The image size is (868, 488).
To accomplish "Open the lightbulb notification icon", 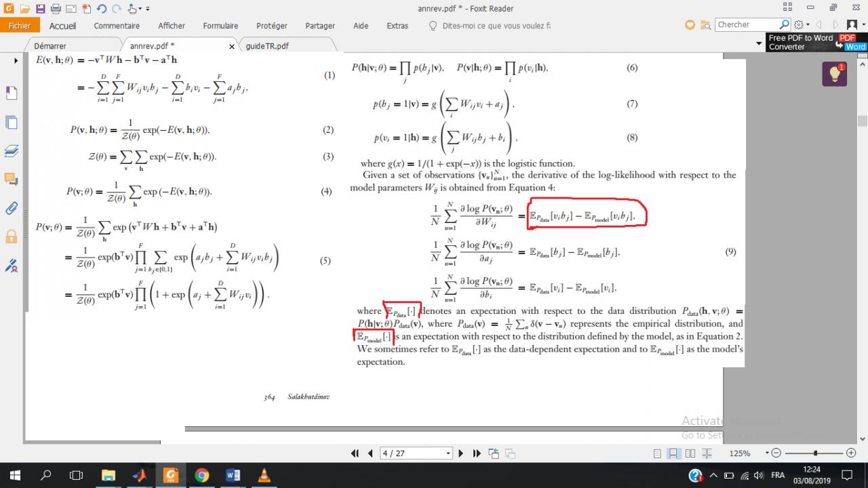I will coord(835,74).
